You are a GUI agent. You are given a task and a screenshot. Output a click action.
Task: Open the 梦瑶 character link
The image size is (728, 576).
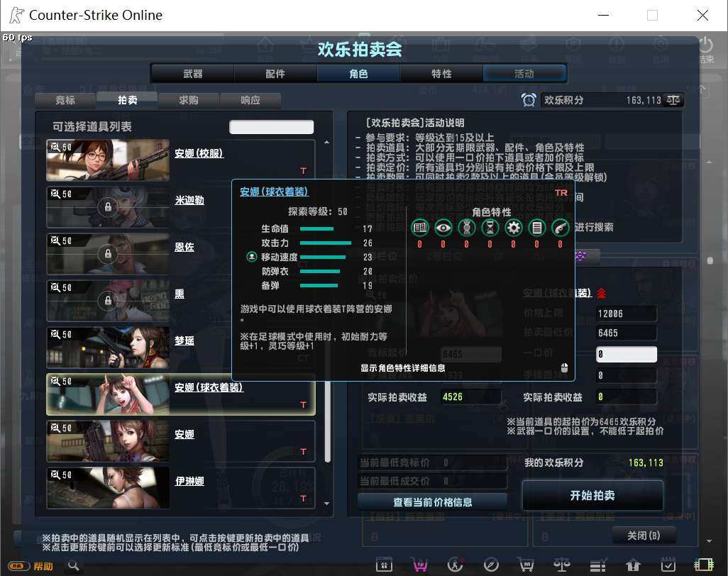coord(184,340)
